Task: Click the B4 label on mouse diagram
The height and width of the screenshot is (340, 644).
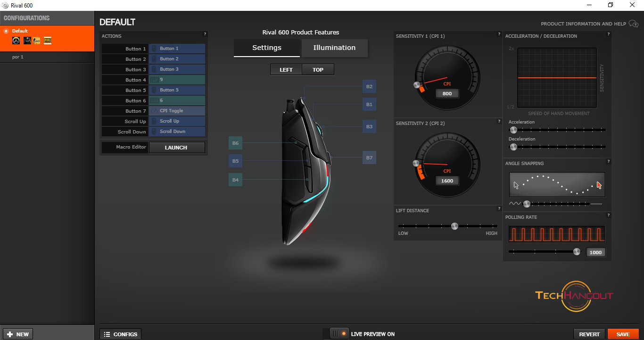Action: click(235, 180)
